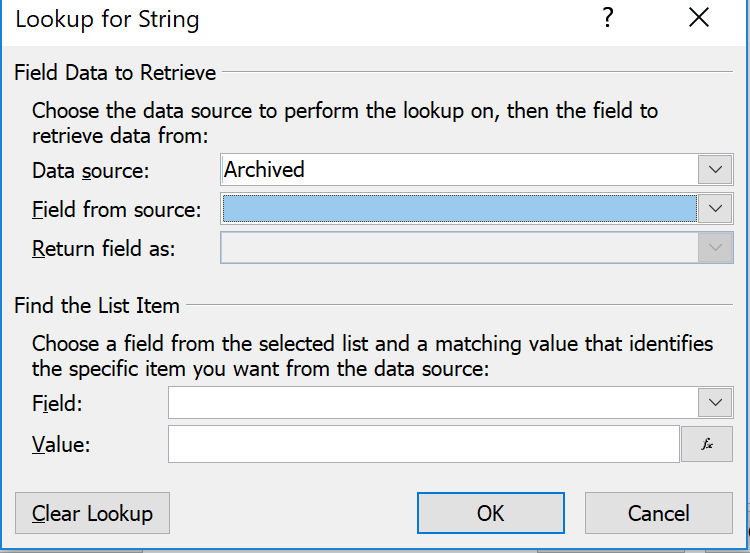Expand the Data source dropdown arrow
The image size is (750, 553).
pos(715,169)
